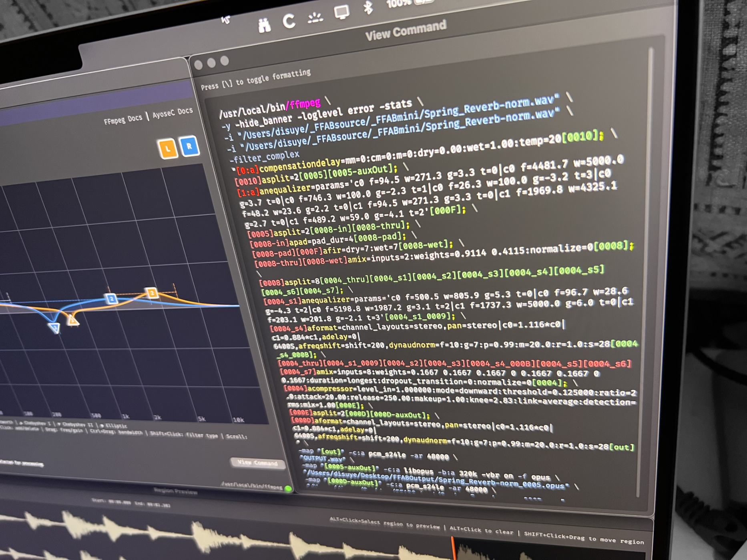Viewport: 747px width, 560px height.
Task: Open the C-shaped menu bar app icon
Action: coord(289,21)
